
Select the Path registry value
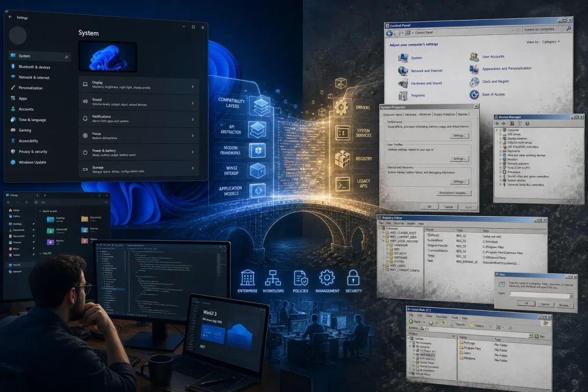(430, 261)
